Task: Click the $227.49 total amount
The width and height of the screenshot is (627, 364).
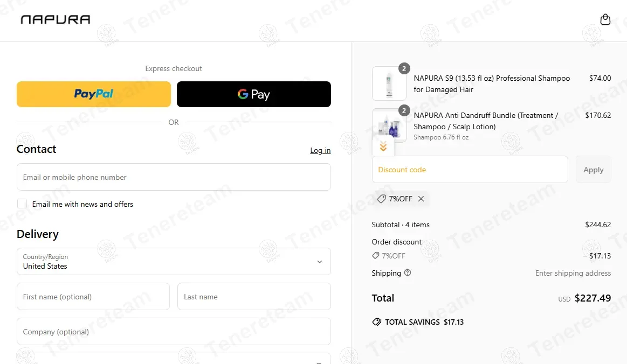Action: pos(592,298)
